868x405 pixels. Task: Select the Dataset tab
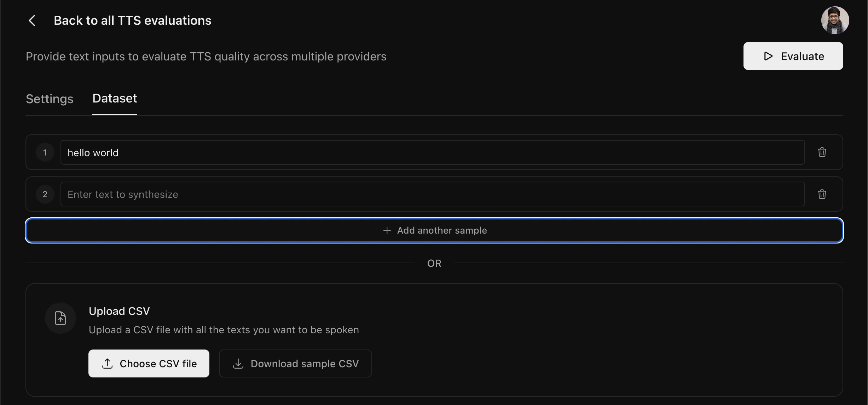[x=115, y=99]
